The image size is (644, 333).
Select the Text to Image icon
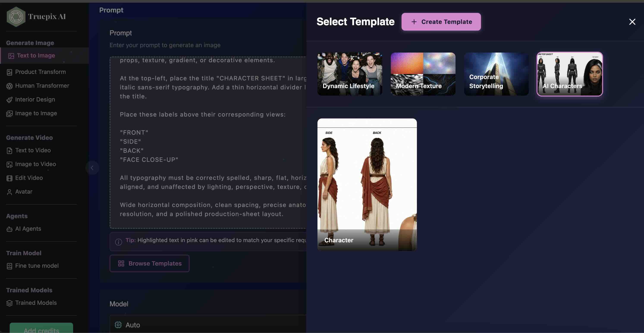tap(11, 56)
